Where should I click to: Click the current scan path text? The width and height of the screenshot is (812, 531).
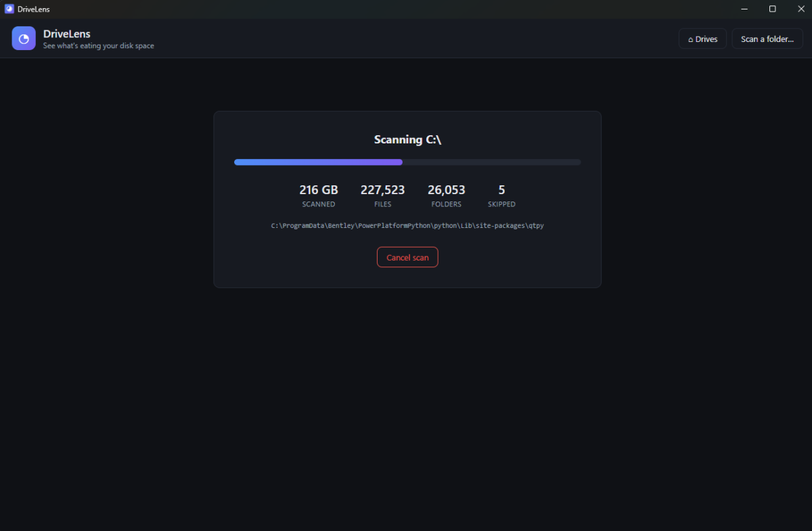click(x=407, y=226)
